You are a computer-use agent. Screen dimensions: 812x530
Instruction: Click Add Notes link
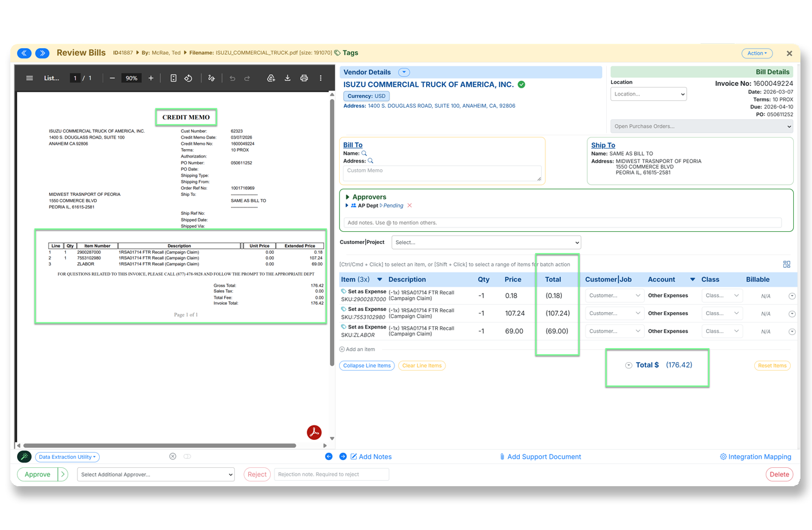click(371, 457)
